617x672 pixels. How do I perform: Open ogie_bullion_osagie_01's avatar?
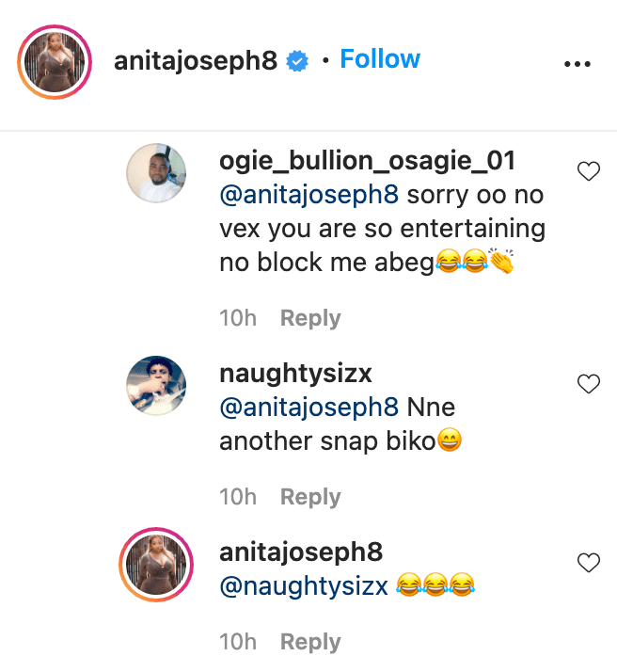(156, 173)
